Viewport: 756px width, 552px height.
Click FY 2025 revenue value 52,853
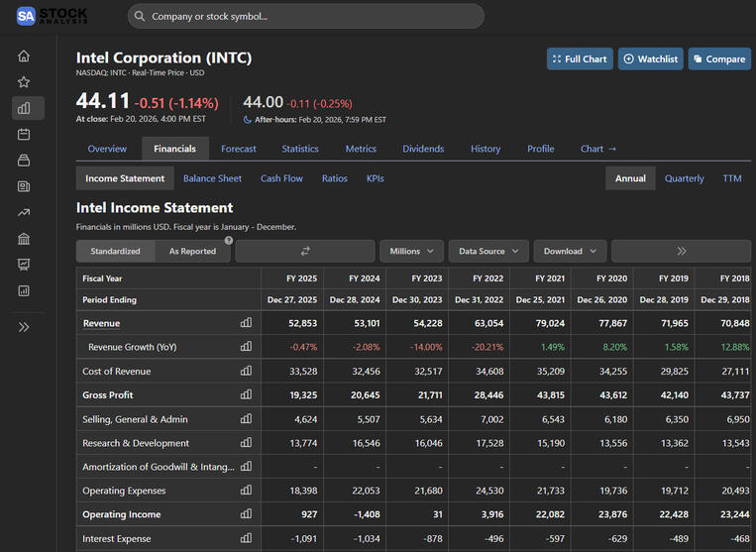coord(303,323)
